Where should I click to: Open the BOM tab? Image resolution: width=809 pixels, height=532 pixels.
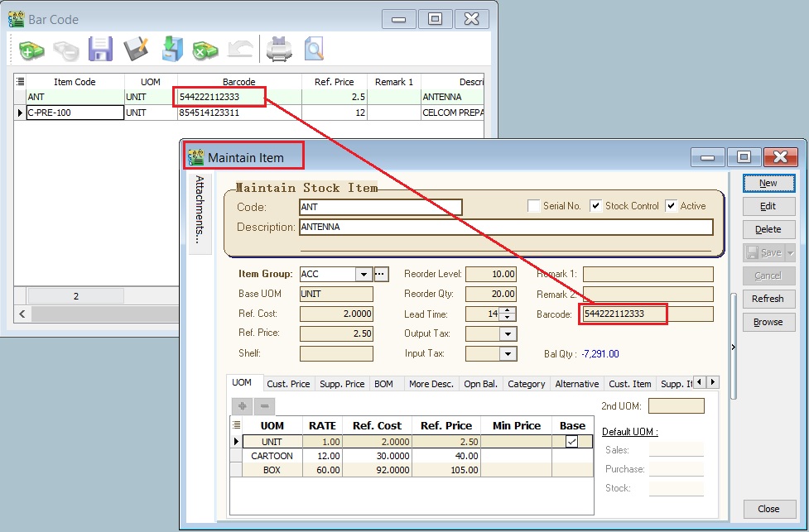tap(383, 384)
